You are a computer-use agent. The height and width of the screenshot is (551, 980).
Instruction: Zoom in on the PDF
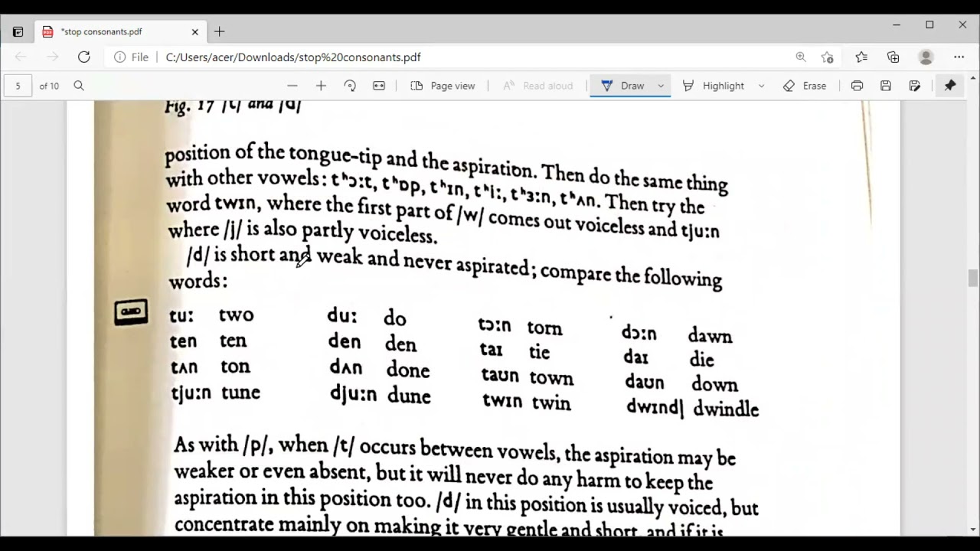(321, 86)
